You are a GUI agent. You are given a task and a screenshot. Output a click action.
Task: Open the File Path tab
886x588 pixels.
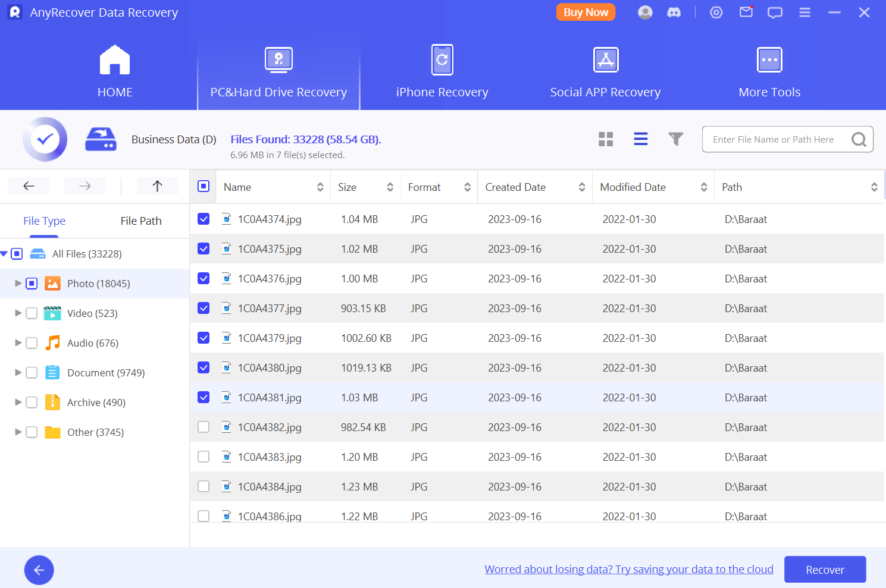point(140,221)
